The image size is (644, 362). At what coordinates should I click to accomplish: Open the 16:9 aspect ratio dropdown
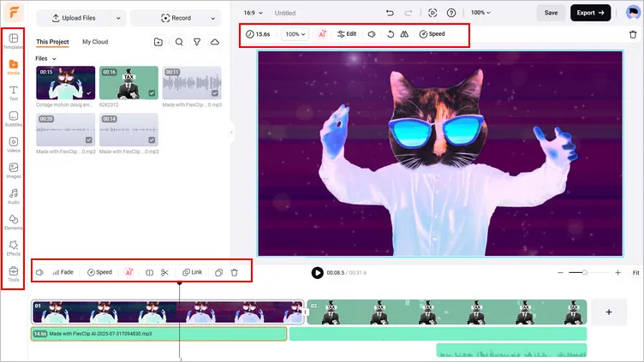click(253, 13)
